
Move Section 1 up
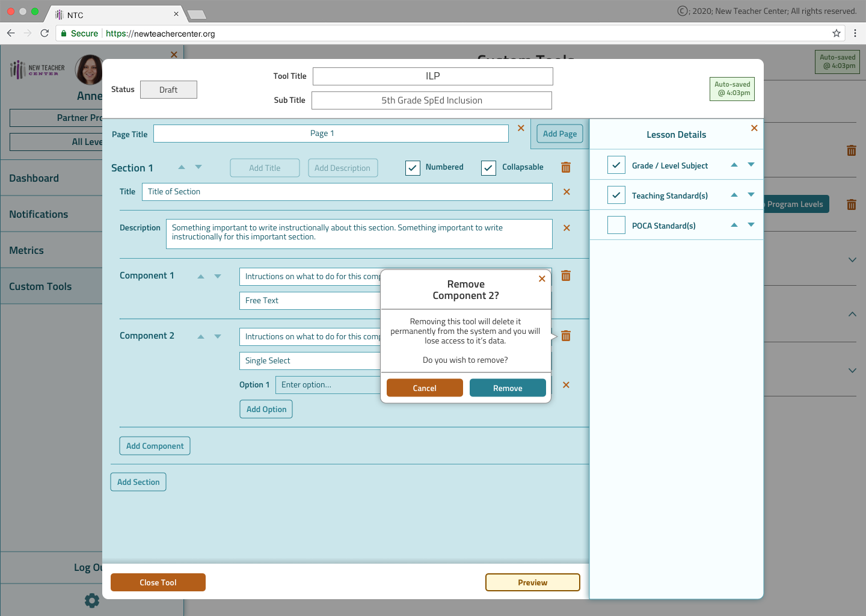[x=182, y=167]
